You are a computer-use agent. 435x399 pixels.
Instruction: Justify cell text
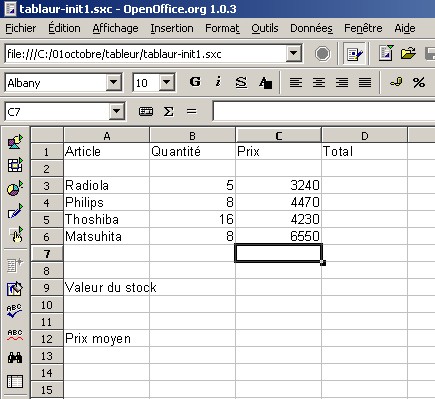click(x=365, y=82)
